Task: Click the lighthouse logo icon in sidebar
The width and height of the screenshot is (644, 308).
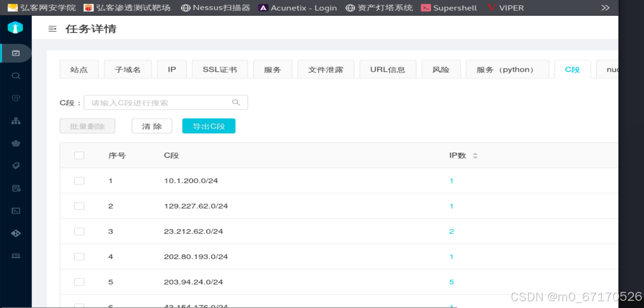Action: pos(15,28)
